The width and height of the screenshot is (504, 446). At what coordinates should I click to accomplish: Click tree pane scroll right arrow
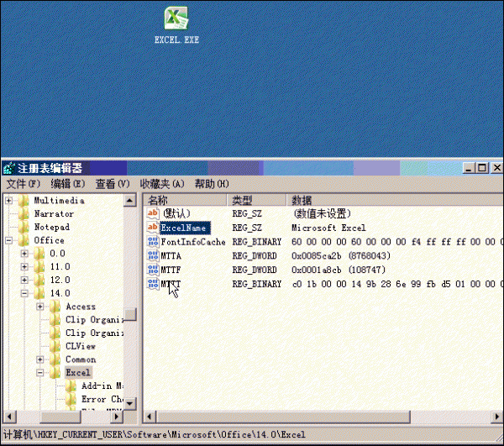(117, 417)
